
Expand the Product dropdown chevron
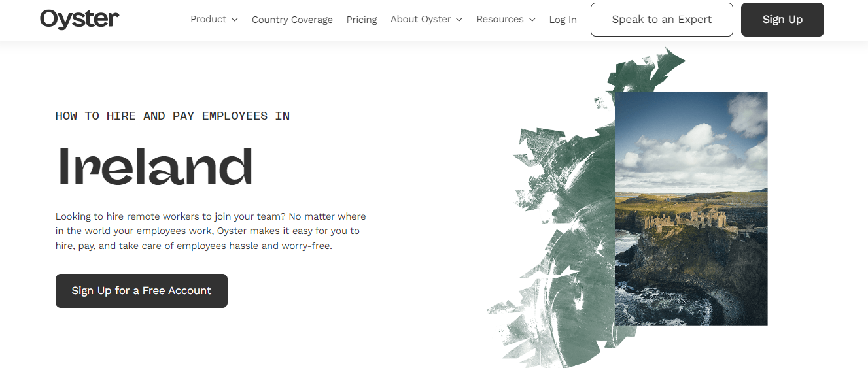[234, 20]
